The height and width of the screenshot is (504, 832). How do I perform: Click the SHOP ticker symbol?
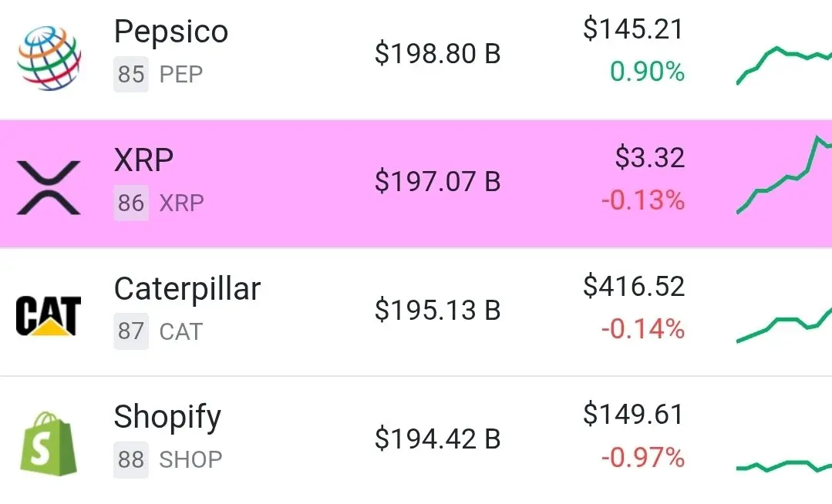tap(191, 460)
